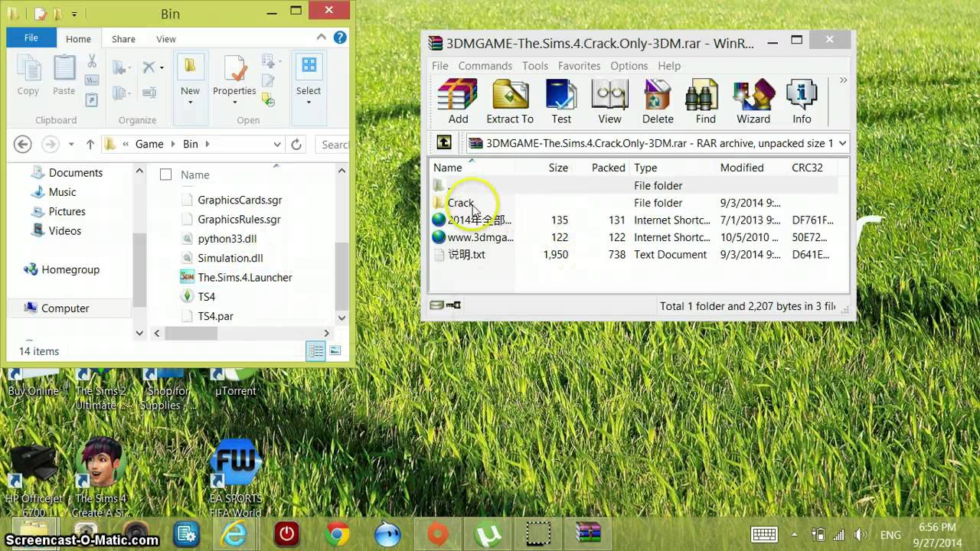980x551 pixels.
Task: Navigate back in Bin Explorer window
Action: tap(23, 144)
